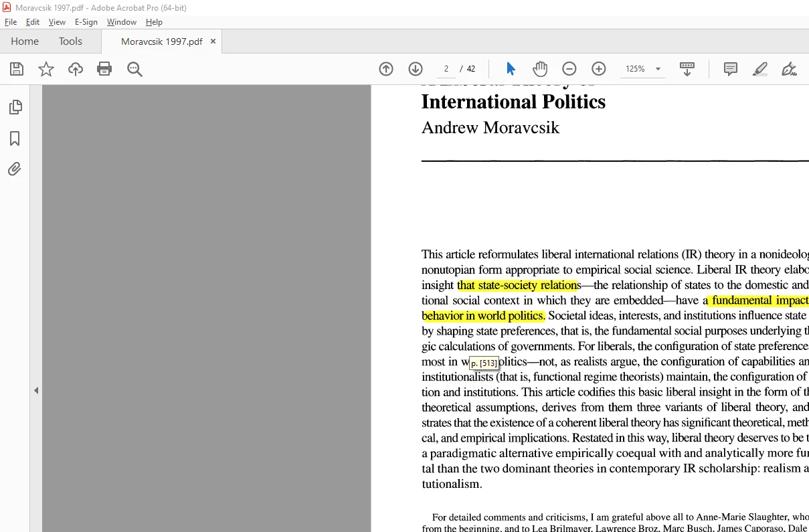Viewport: 809px width, 532px height.
Task: Open attachments paperclip panel
Action: [x=15, y=169]
